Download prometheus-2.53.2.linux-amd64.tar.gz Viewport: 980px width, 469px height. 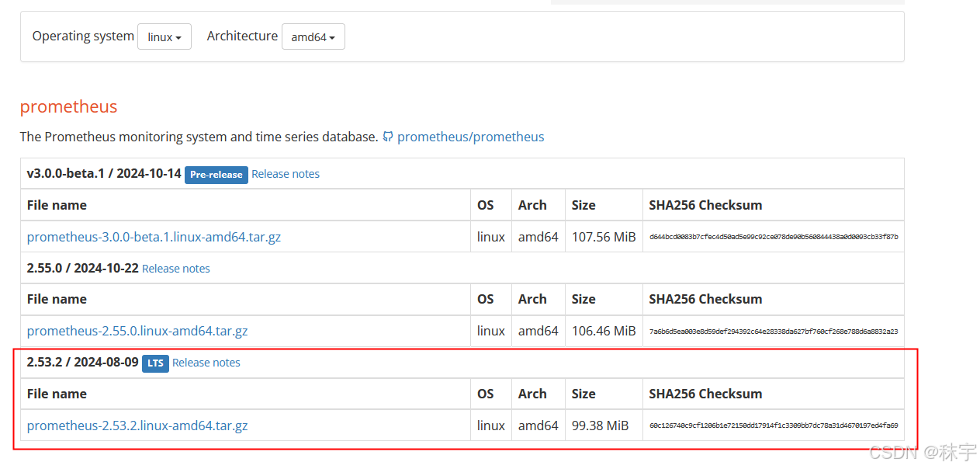click(x=137, y=426)
